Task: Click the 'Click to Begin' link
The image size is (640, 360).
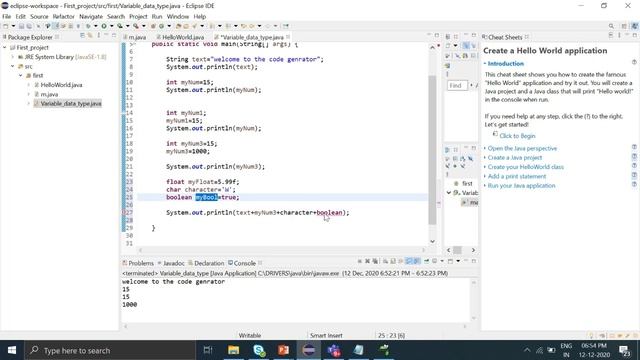Action: coord(517,136)
